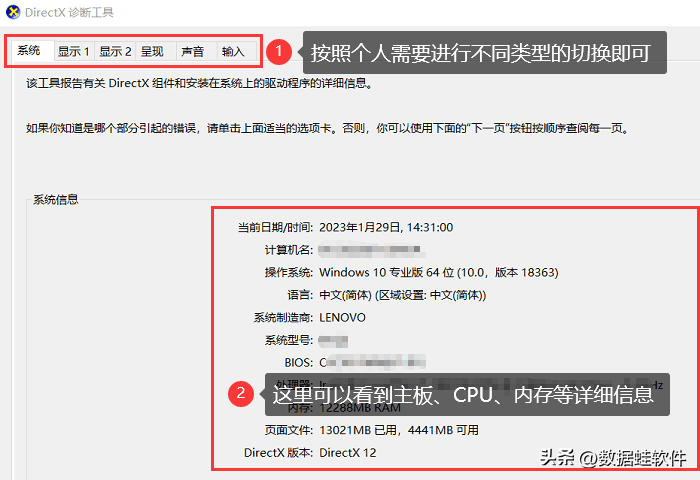
Task: Click the DirectX diagnostic tool title icon
Action: [x=13, y=12]
